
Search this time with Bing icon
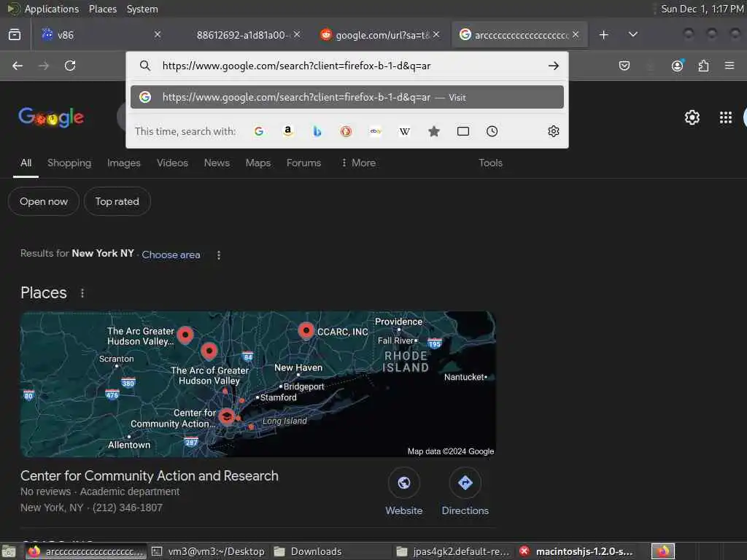[317, 131]
